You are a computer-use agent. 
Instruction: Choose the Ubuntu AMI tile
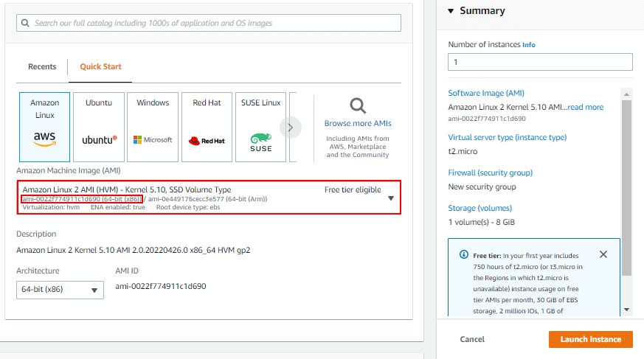[x=99, y=128]
